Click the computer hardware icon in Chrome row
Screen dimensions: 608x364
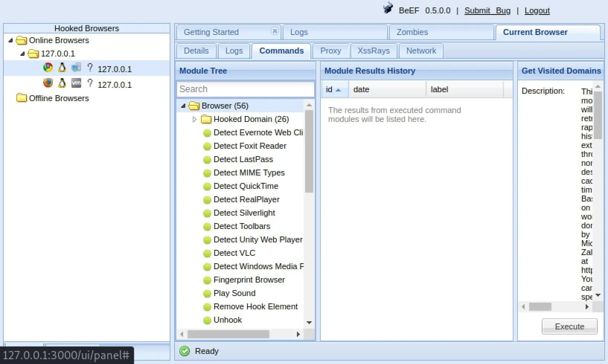pyautogui.click(x=76, y=68)
